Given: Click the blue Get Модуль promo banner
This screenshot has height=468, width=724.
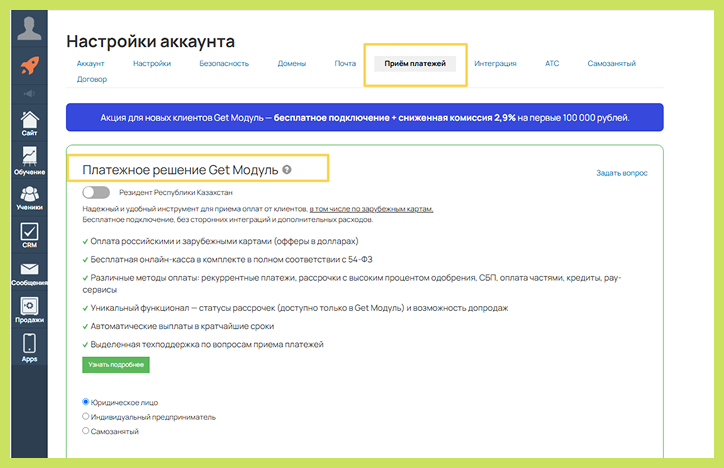Looking at the screenshot, I should click(x=365, y=117).
